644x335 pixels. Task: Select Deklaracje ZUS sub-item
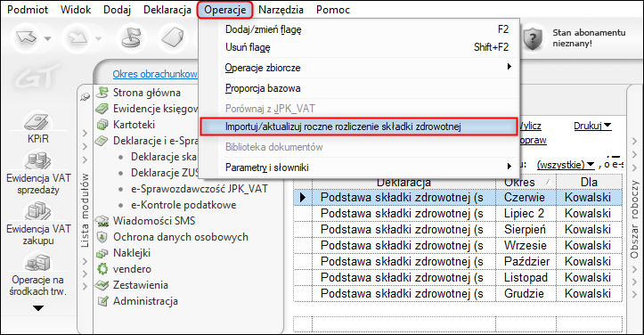(164, 173)
